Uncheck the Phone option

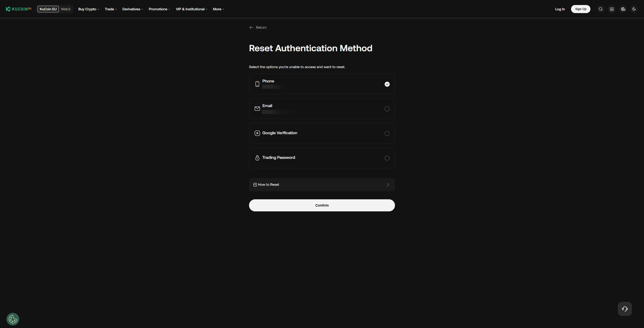coord(387,84)
